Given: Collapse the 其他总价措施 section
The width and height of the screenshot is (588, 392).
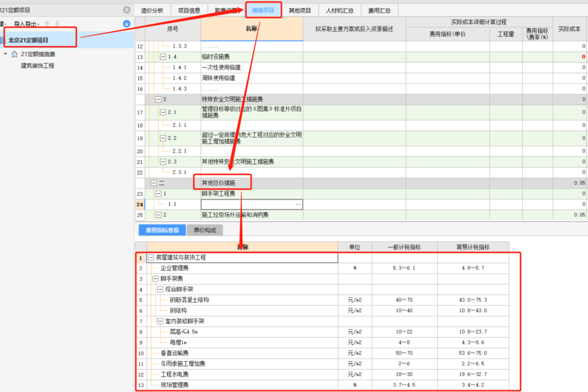Looking at the screenshot, I should point(154,183).
